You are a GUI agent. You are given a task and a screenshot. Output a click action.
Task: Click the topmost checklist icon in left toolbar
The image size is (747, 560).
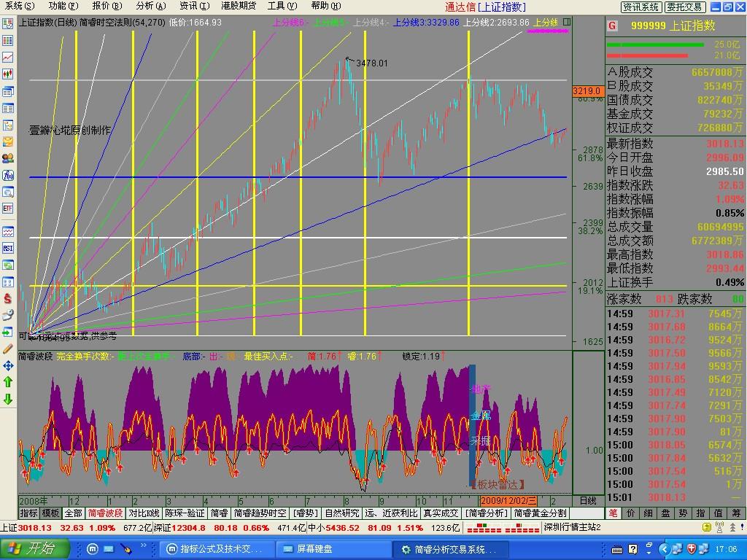7,24
